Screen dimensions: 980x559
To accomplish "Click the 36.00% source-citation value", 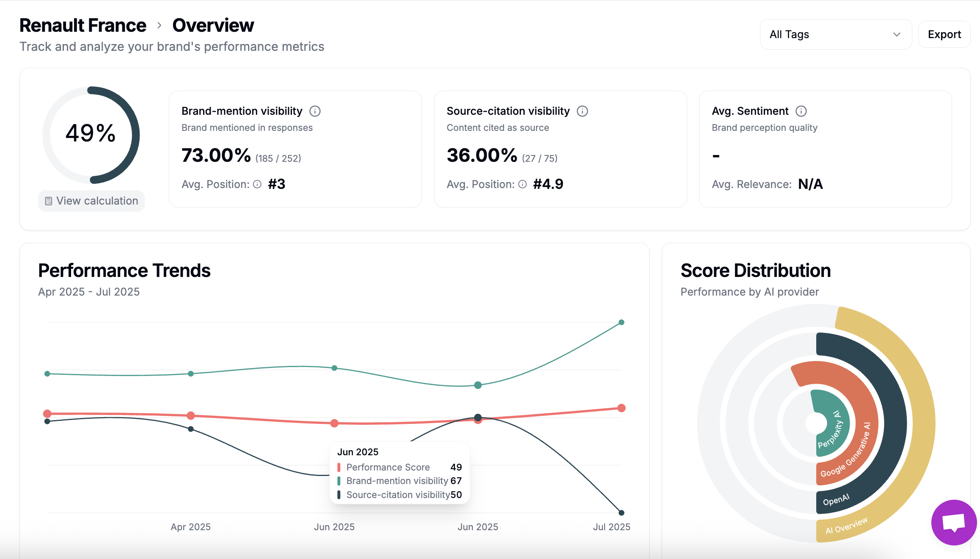I will tap(482, 155).
